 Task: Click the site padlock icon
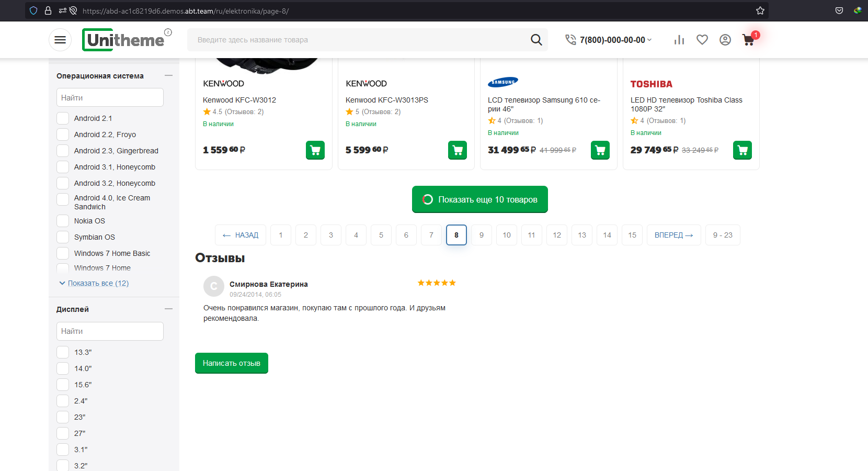(48, 10)
